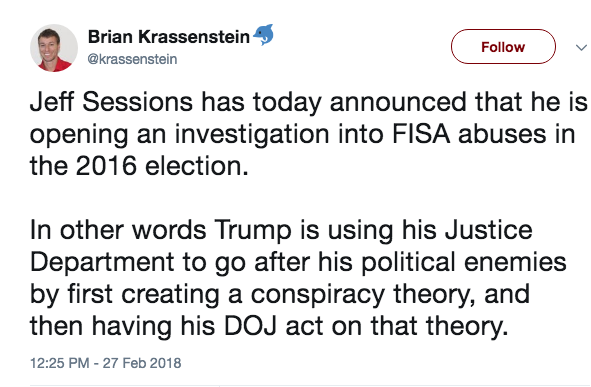Open the @krassenstein handle link
The height and width of the screenshot is (387, 591).
coord(132,59)
